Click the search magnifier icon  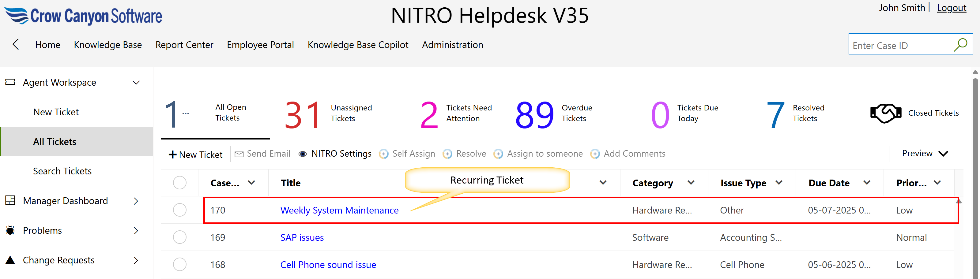click(x=960, y=45)
